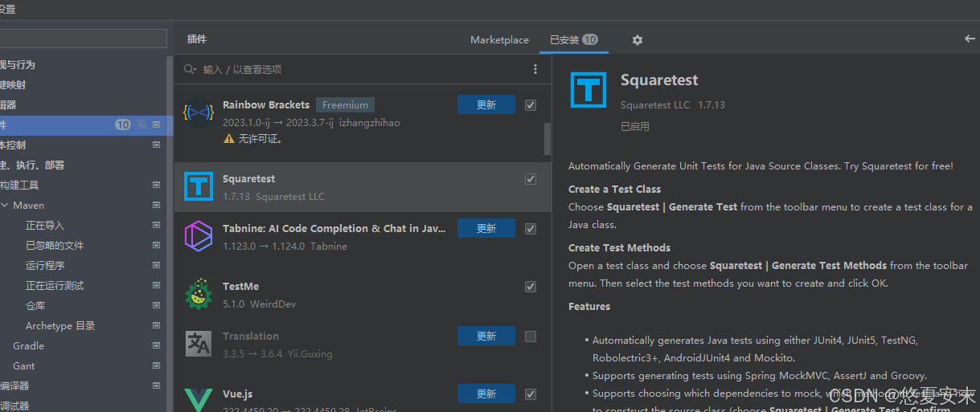Open the plugin settings gear menu
Screen dimensions: 980x412
click(x=638, y=40)
